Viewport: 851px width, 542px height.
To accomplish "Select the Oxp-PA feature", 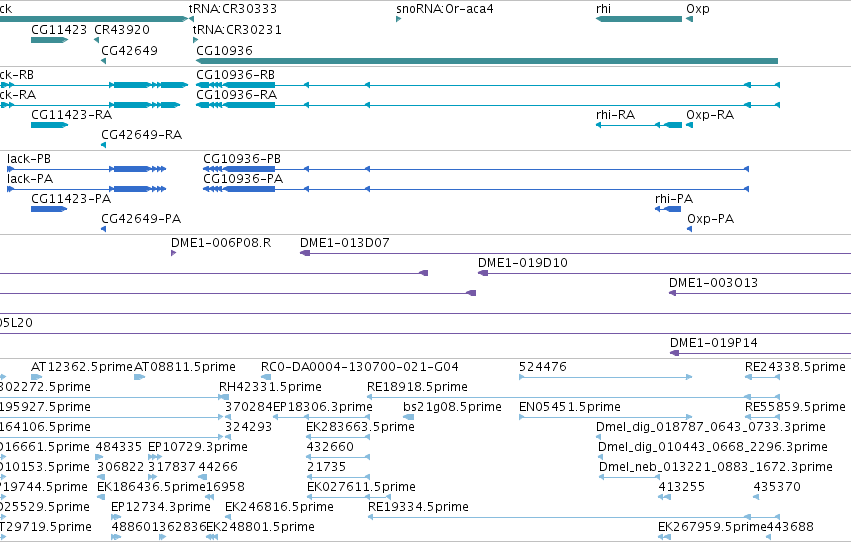I will [689, 229].
